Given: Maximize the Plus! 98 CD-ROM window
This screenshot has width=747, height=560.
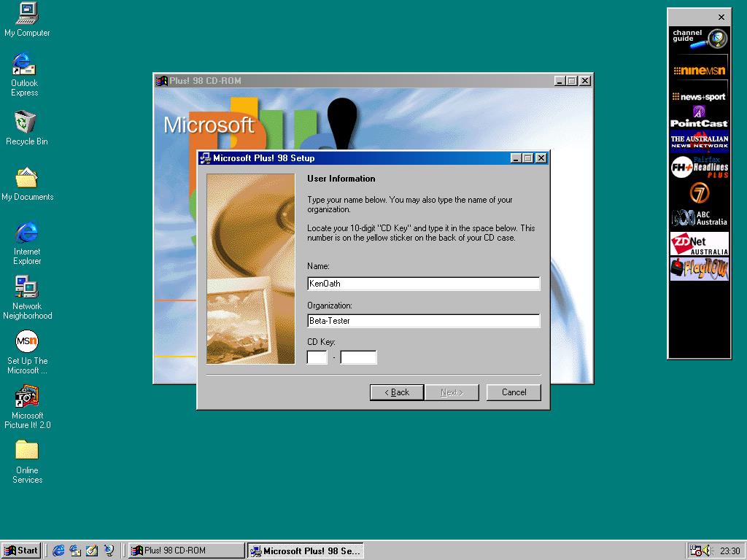Looking at the screenshot, I should click(x=572, y=81).
